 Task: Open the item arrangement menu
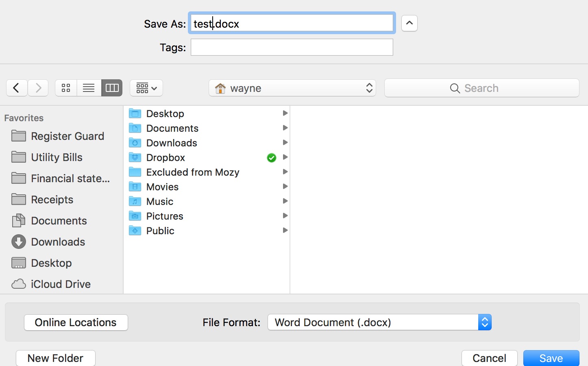(146, 88)
